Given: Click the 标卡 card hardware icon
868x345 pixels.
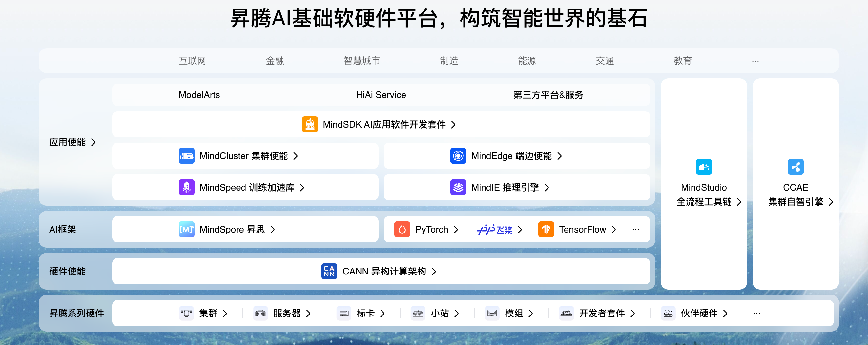Looking at the screenshot, I should [344, 313].
